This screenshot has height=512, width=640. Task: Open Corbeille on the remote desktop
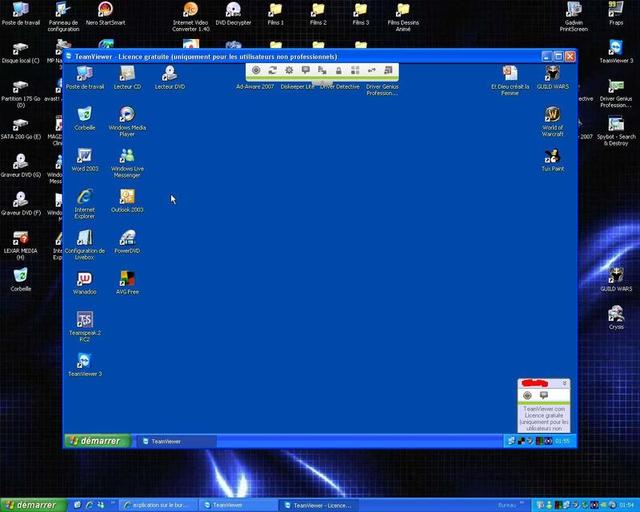[x=85, y=118]
